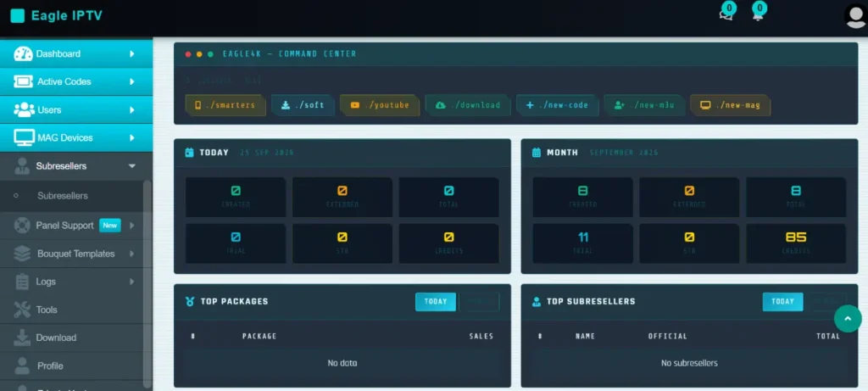The height and width of the screenshot is (391, 868).
Task: Click the Users group icon
Action: pyautogui.click(x=23, y=109)
